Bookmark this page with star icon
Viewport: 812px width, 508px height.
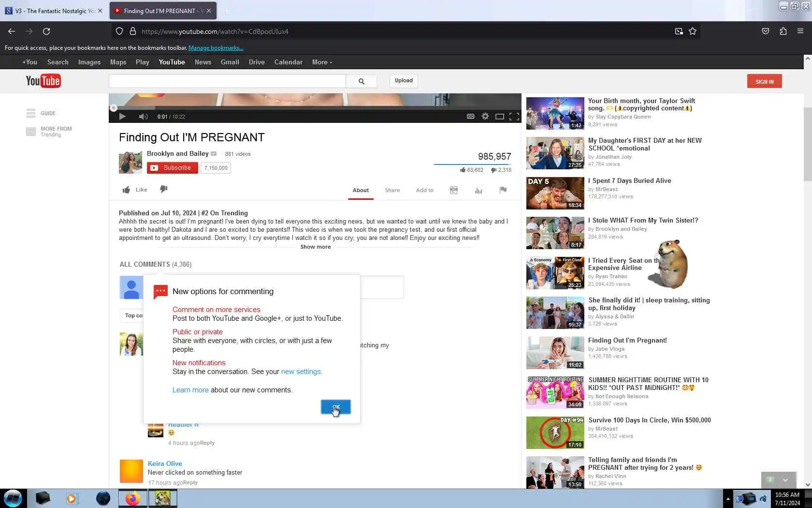coord(693,31)
